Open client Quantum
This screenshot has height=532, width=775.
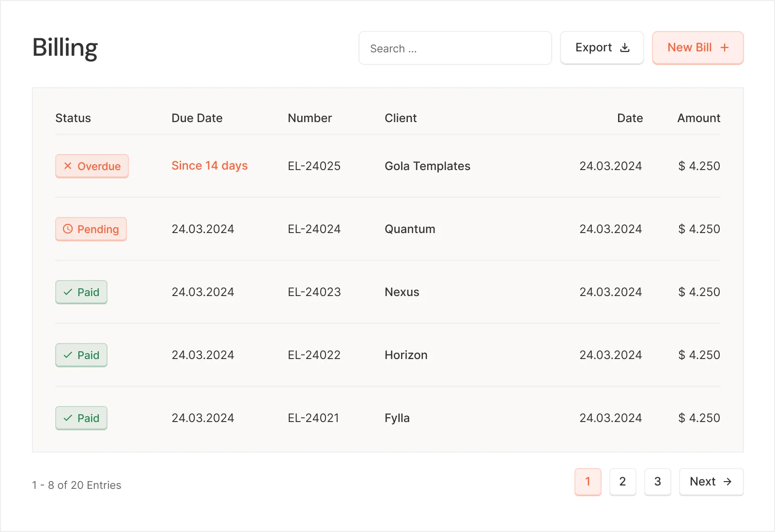pyautogui.click(x=410, y=229)
